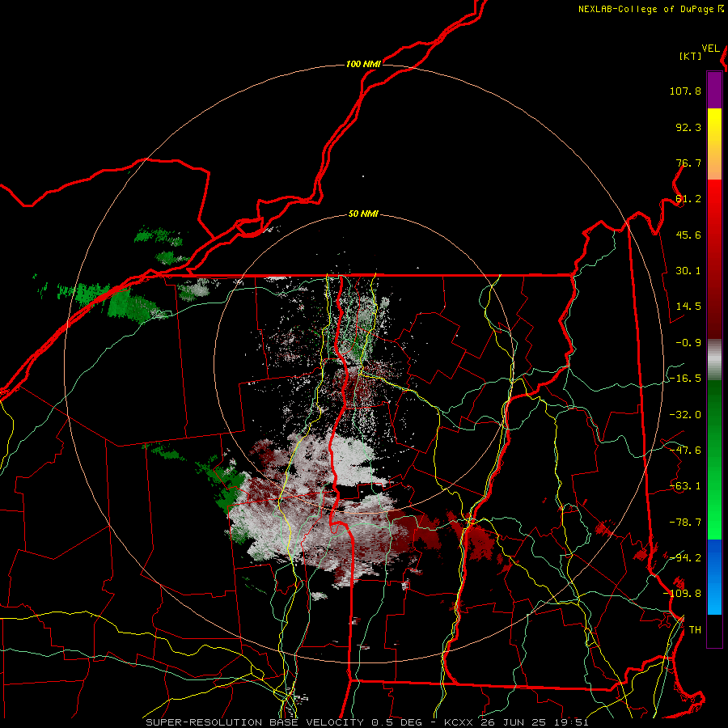Click the -109.8 velocity scale value
728x728 pixels.
[682, 594]
